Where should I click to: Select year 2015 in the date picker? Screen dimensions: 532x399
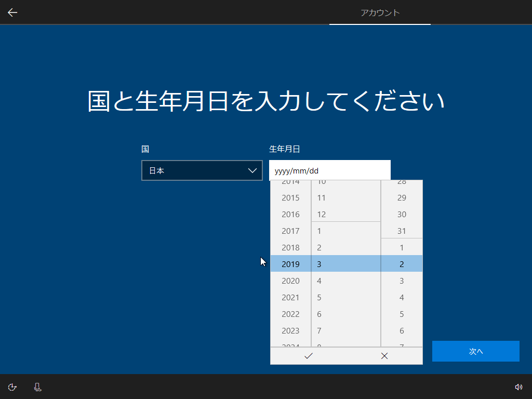290,197
